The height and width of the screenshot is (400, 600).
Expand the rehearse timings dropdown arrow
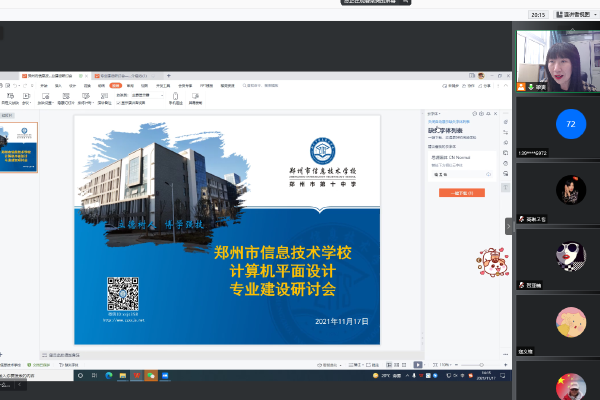[93, 103]
